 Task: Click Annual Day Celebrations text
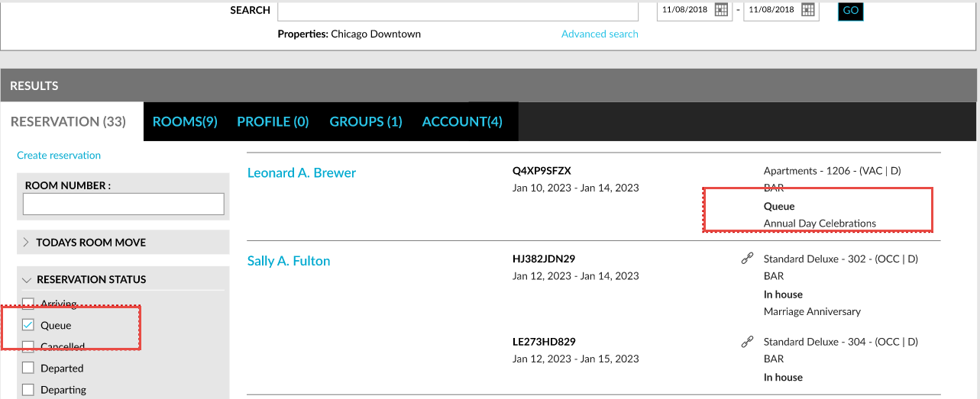pos(820,224)
